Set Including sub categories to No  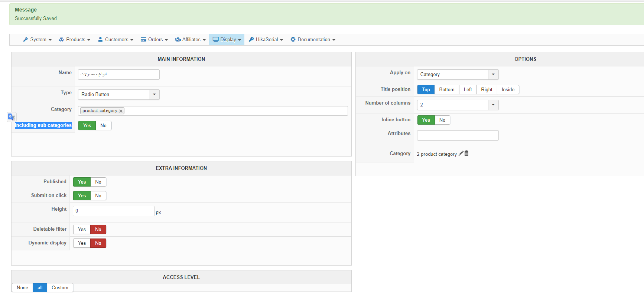click(103, 125)
